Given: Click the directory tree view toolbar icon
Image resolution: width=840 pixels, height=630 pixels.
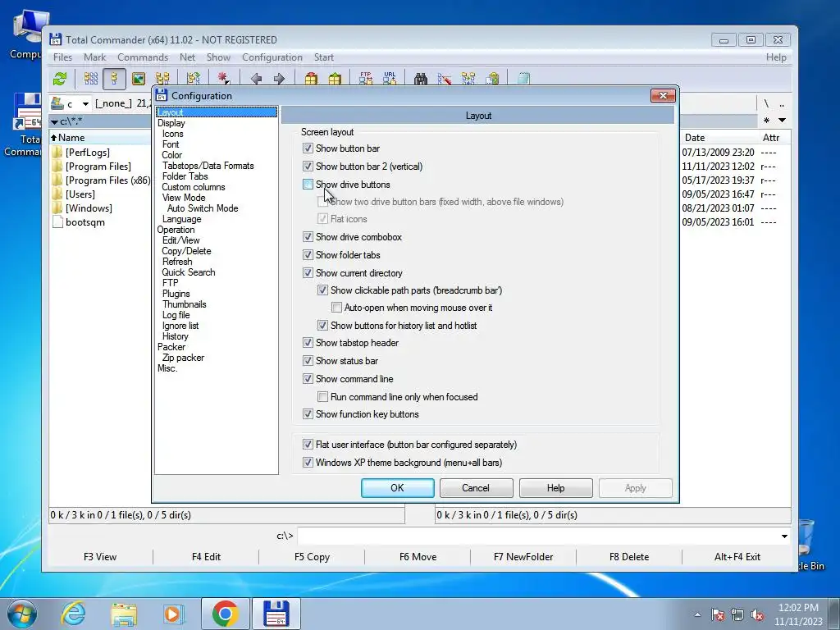Looking at the screenshot, I should pos(162,79).
